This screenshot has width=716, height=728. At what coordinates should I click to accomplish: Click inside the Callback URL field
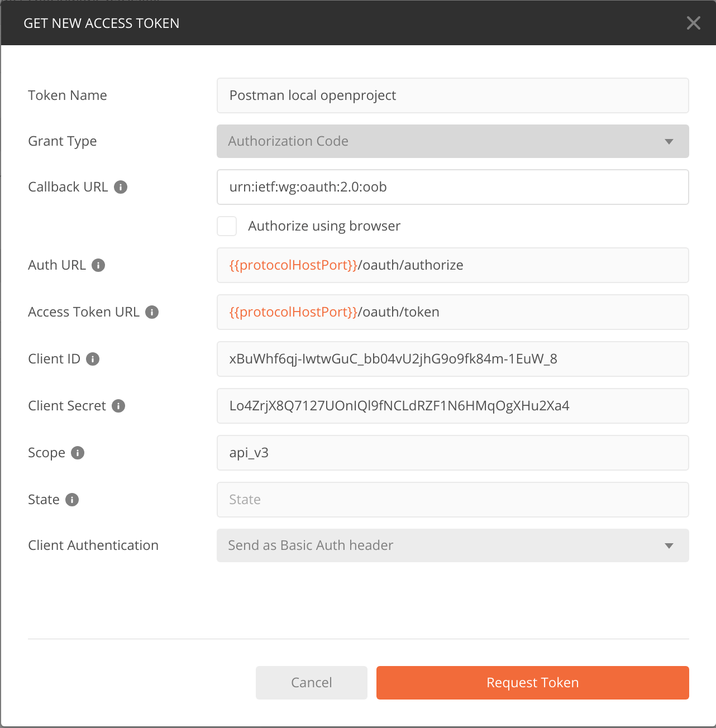452,187
